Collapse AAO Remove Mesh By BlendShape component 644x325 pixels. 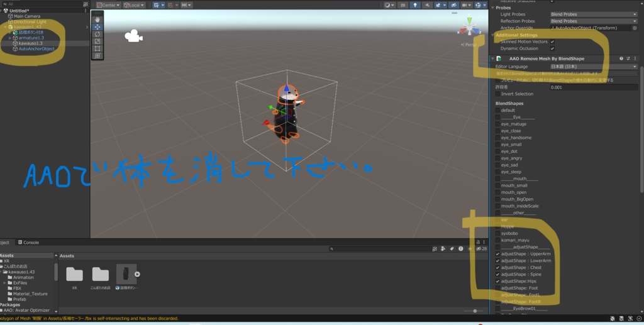[492, 58]
